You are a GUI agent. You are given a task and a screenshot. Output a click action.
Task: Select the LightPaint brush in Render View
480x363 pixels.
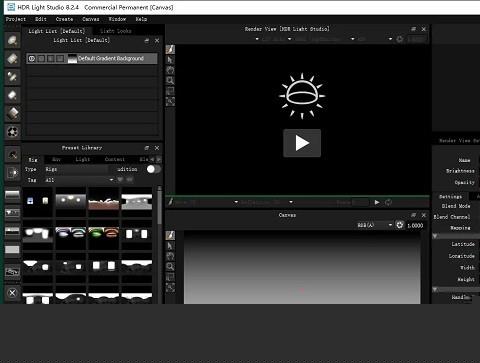170,50
